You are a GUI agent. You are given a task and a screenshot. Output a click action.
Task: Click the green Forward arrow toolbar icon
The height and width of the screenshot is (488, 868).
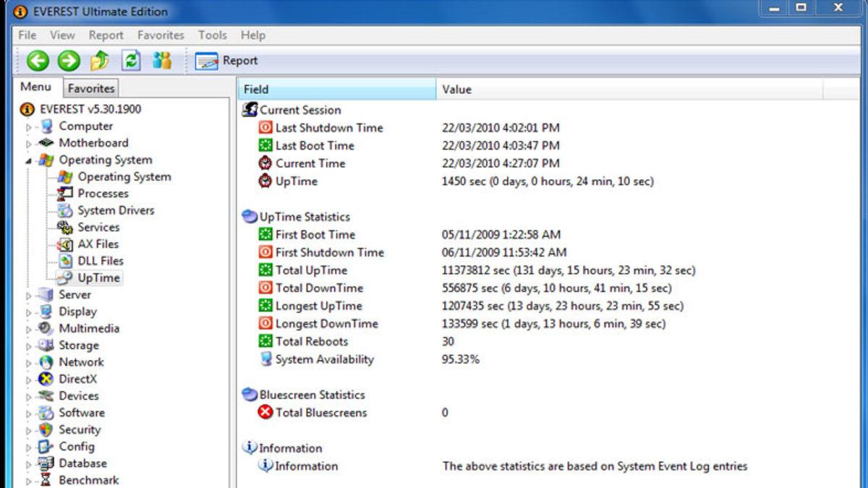pyautogui.click(x=69, y=61)
